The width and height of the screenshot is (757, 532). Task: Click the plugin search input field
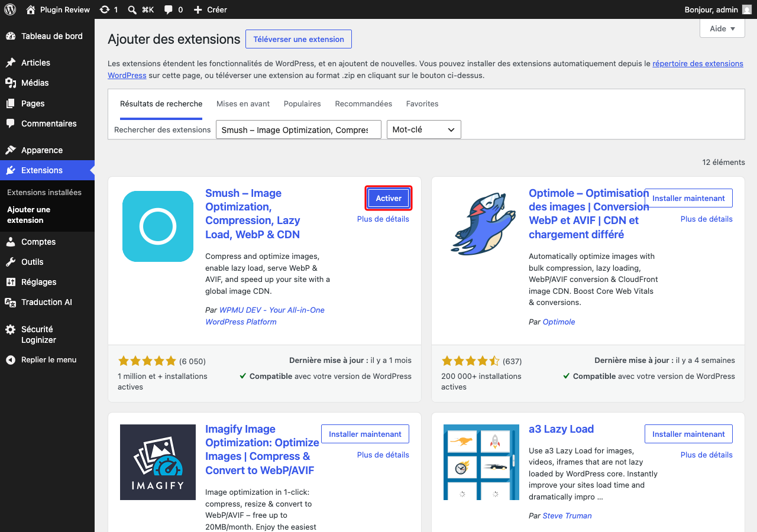coord(299,129)
